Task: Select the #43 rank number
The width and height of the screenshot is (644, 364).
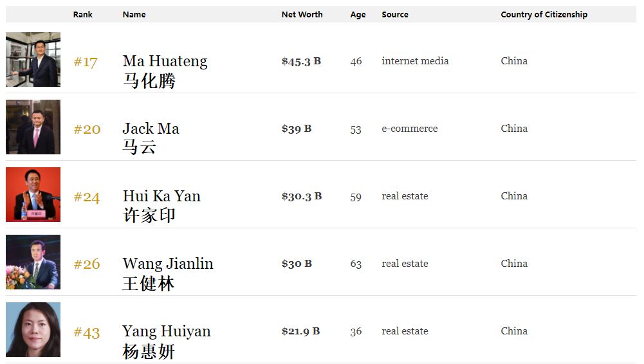Action: pos(87,332)
